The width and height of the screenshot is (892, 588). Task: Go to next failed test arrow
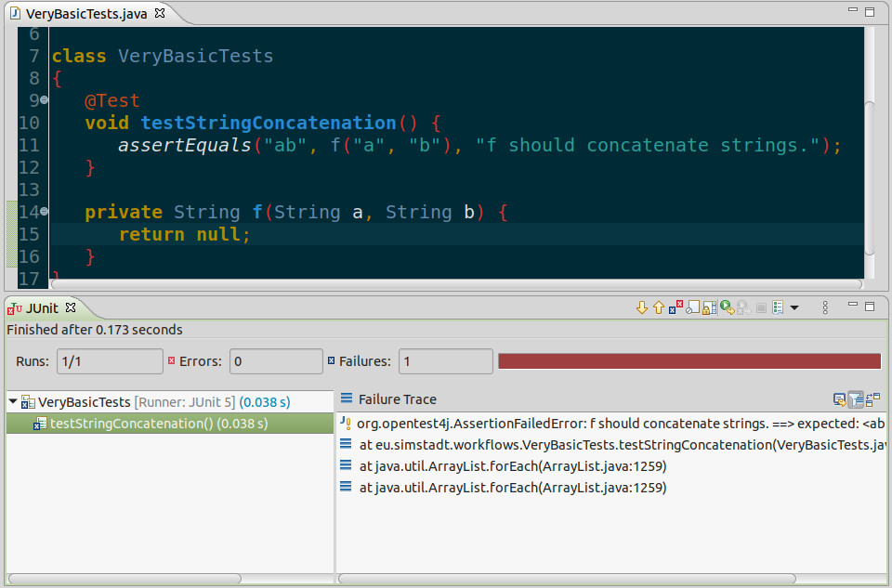[641, 307]
